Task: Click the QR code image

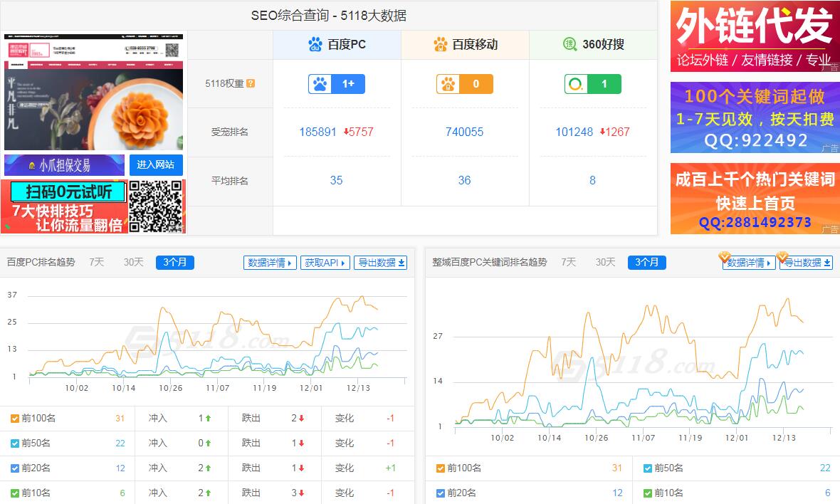Action: (157, 206)
